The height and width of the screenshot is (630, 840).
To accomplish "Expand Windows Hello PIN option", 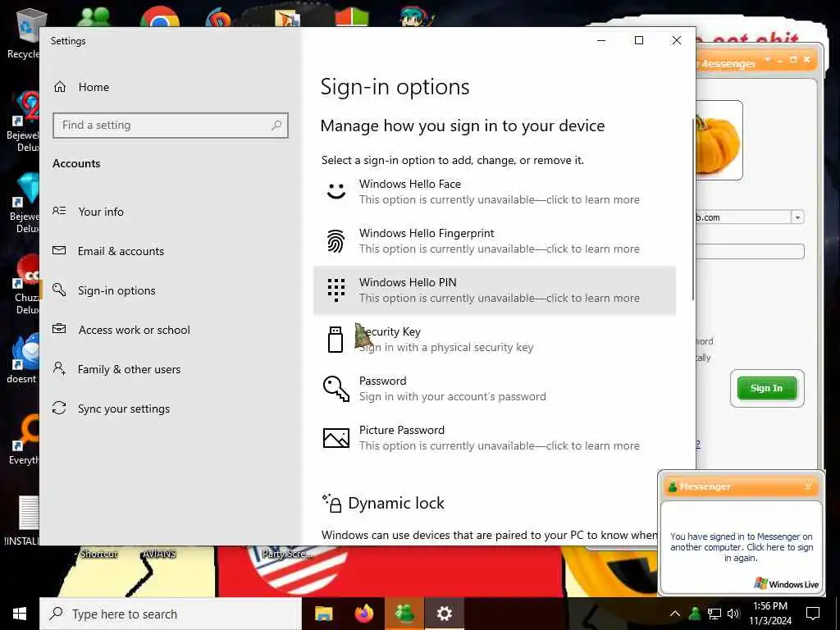I will (x=495, y=290).
